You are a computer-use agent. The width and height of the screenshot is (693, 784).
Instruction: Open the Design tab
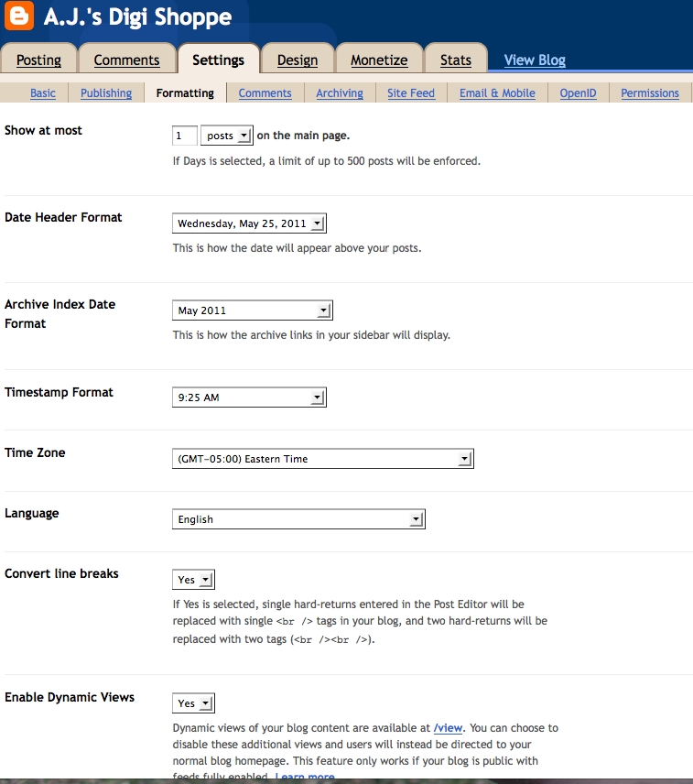coord(298,60)
